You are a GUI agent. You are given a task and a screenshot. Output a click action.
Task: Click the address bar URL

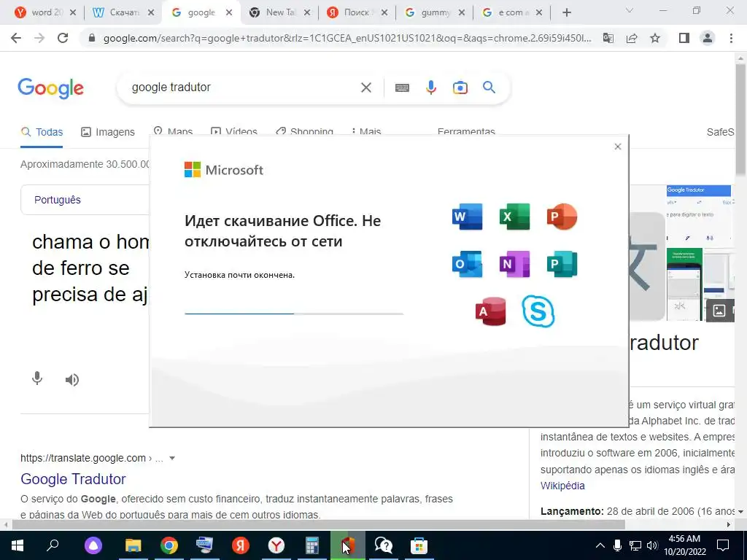click(347, 38)
